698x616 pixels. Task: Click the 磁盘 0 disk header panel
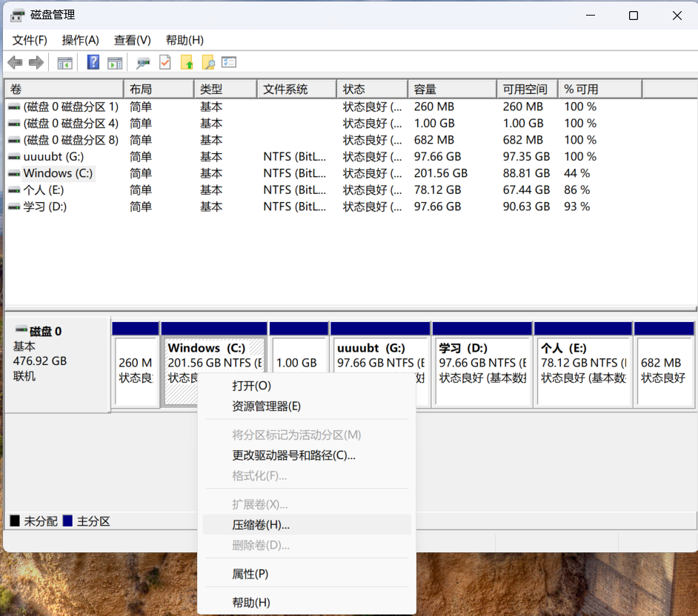[x=57, y=365]
